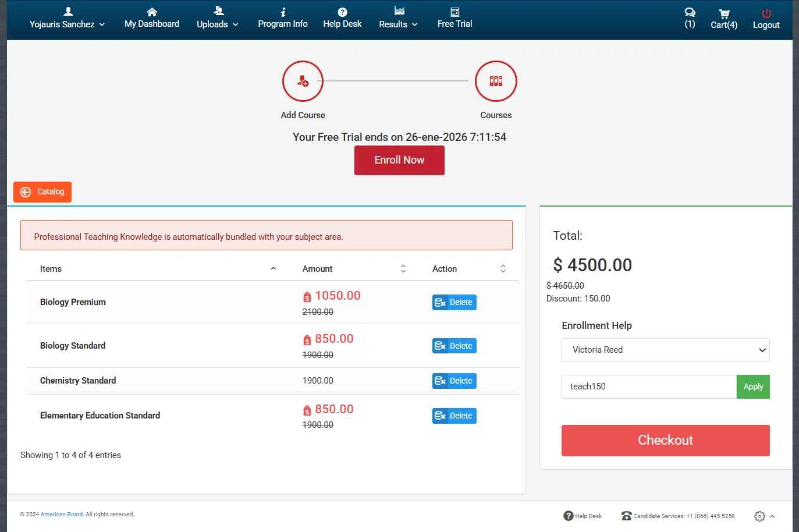Apply the promo code
Viewport: 799px width, 532px height.
753,386
